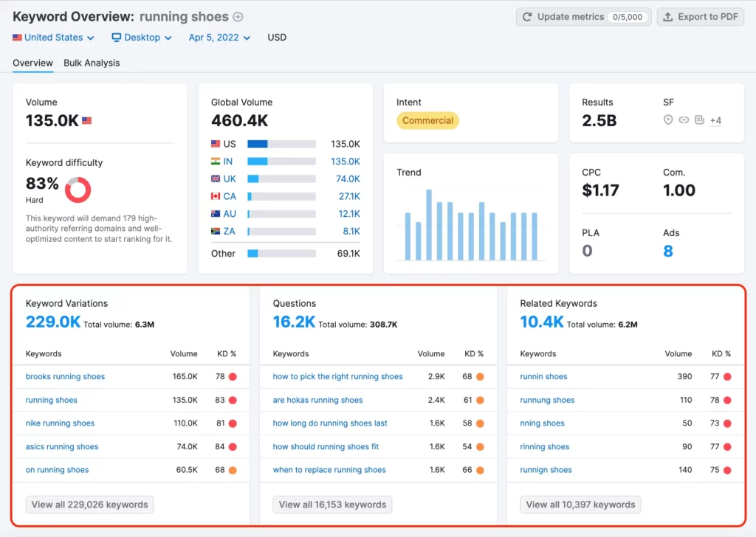Click the keyword difficulty donut chart
Image resolution: width=756 pixels, height=537 pixels.
point(78,190)
